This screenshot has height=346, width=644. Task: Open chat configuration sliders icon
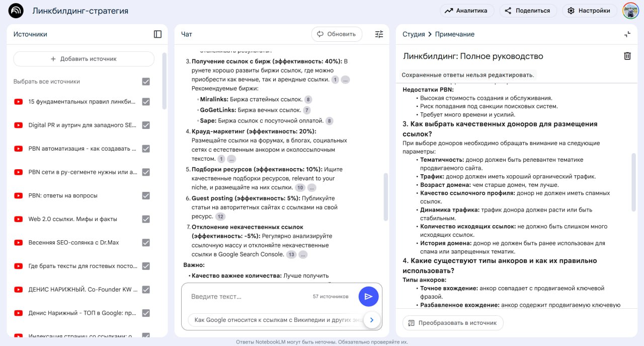click(x=379, y=34)
